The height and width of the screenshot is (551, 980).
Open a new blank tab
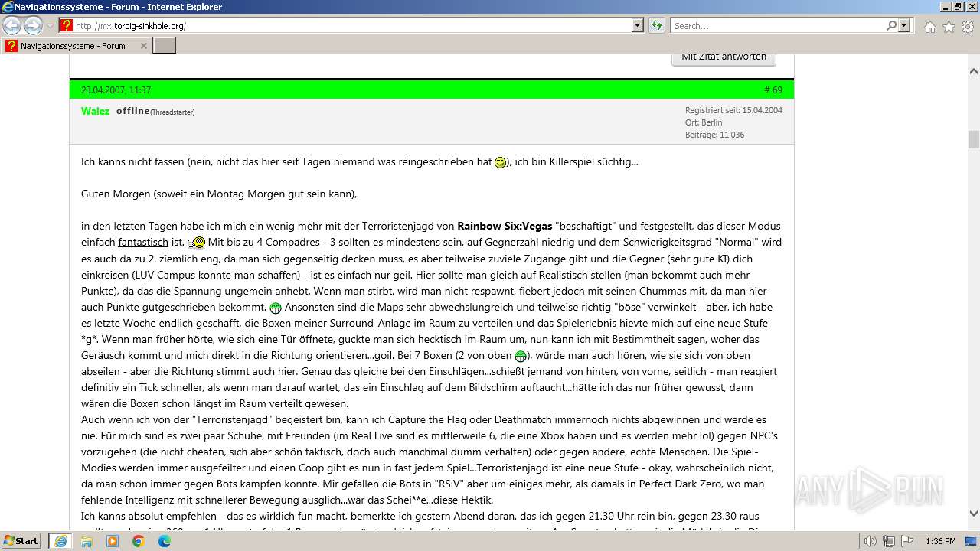pyautogui.click(x=165, y=46)
